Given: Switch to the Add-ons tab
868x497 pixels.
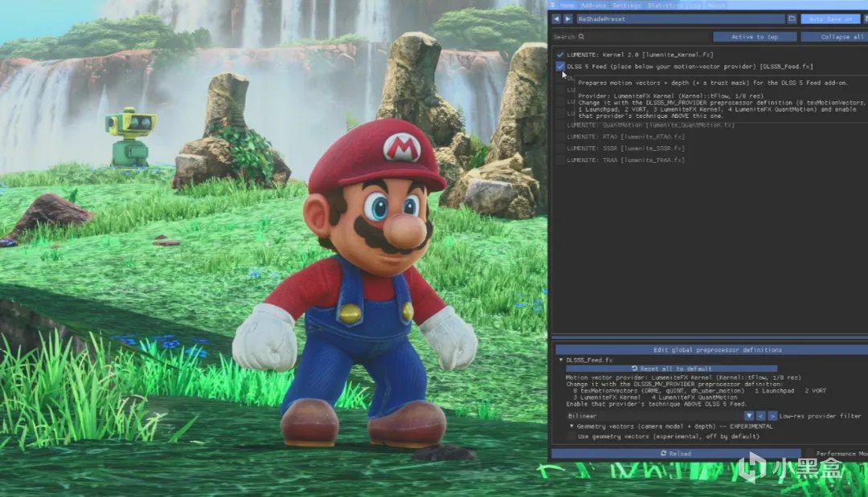Looking at the screenshot, I should coord(593,5).
